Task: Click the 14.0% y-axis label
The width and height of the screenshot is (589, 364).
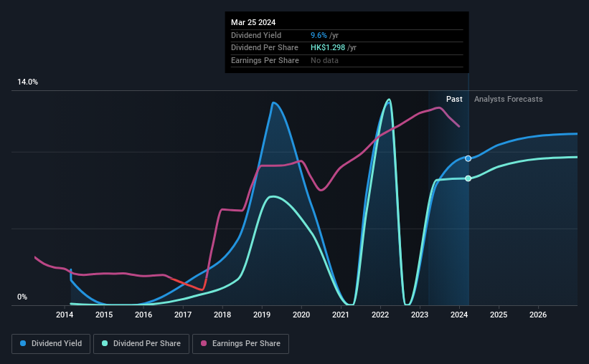Action: tap(27, 82)
